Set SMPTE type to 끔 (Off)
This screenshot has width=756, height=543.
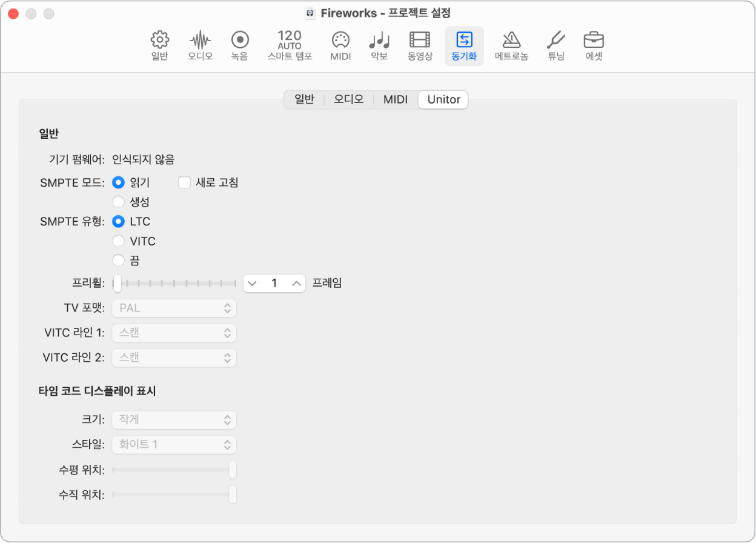click(119, 261)
